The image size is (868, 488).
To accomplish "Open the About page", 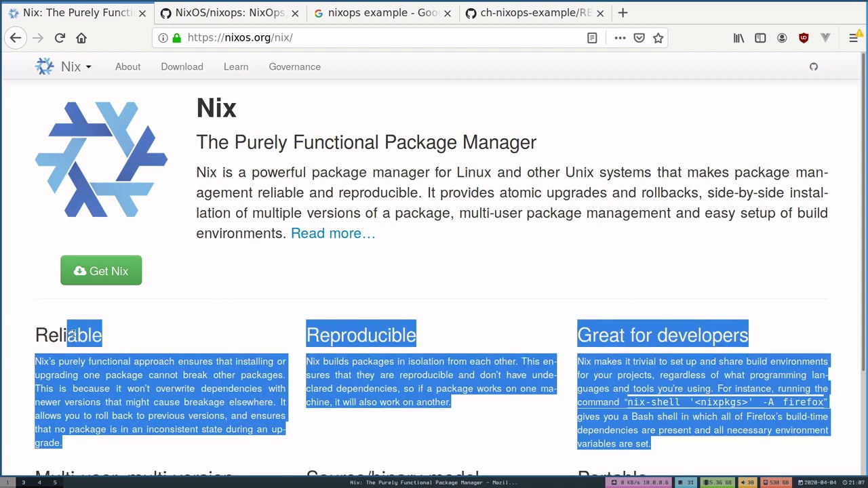I will click(x=127, y=66).
